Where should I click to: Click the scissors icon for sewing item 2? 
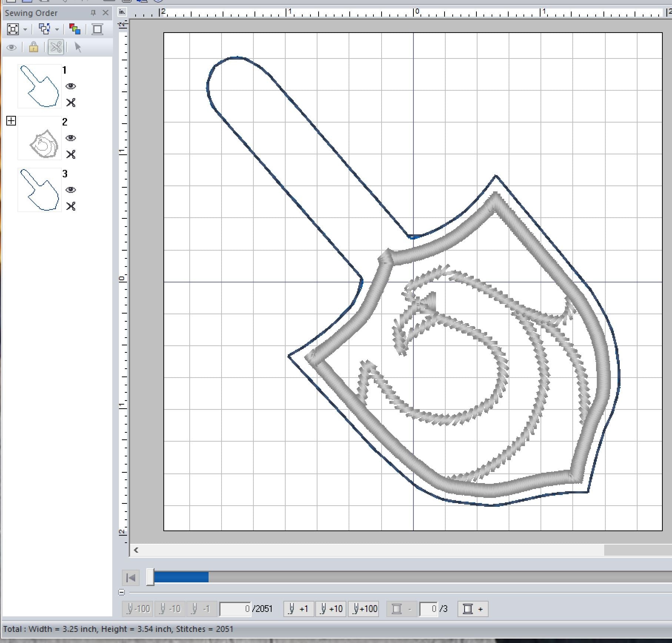[x=71, y=154]
